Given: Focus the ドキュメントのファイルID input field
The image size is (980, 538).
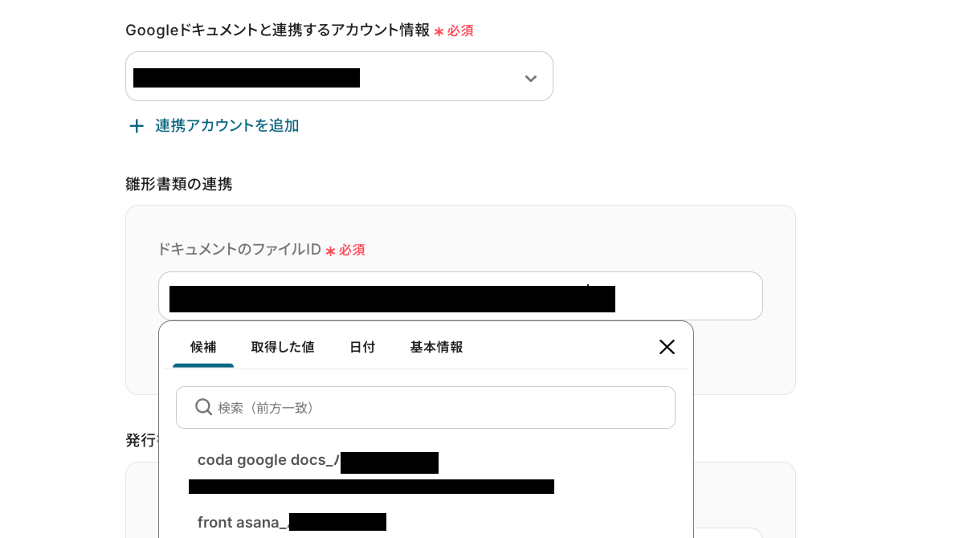Looking at the screenshot, I should tap(687, 296).
